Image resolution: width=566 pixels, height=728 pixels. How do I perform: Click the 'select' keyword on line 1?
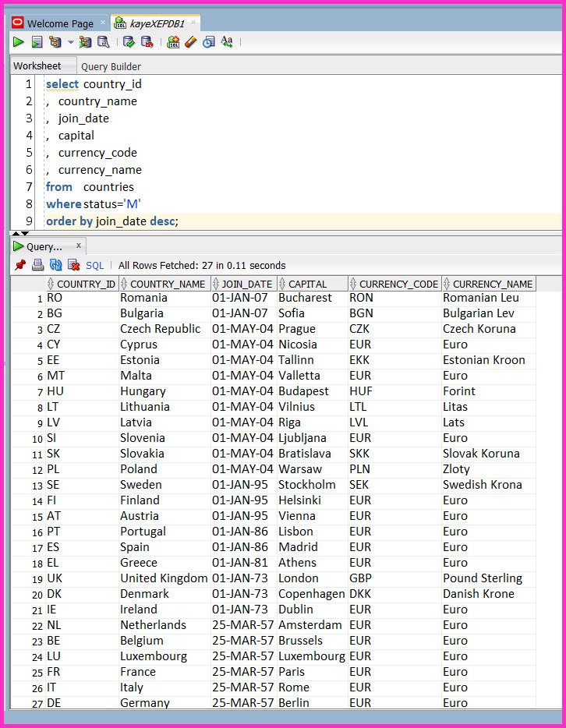point(62,84)
